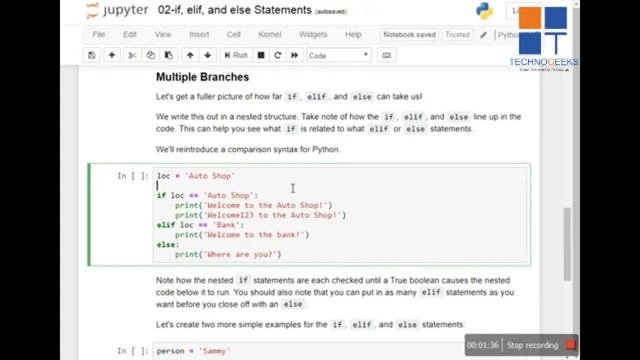Viewport: 640px width, 360px height.
Task: Restart and rerun all with fast-forward icon
Action: [295, 55]
